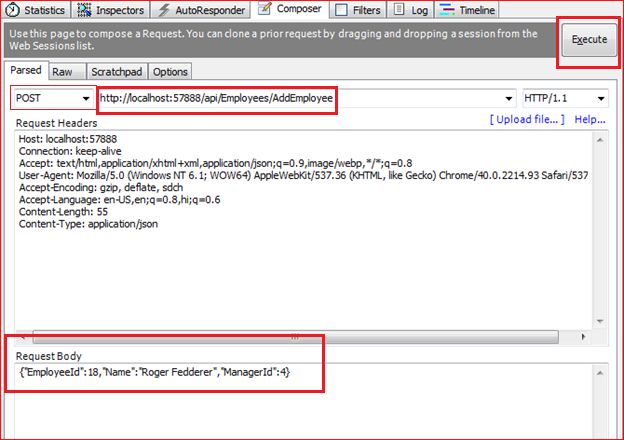Click the Accept-Language header line

pos(119,200)
